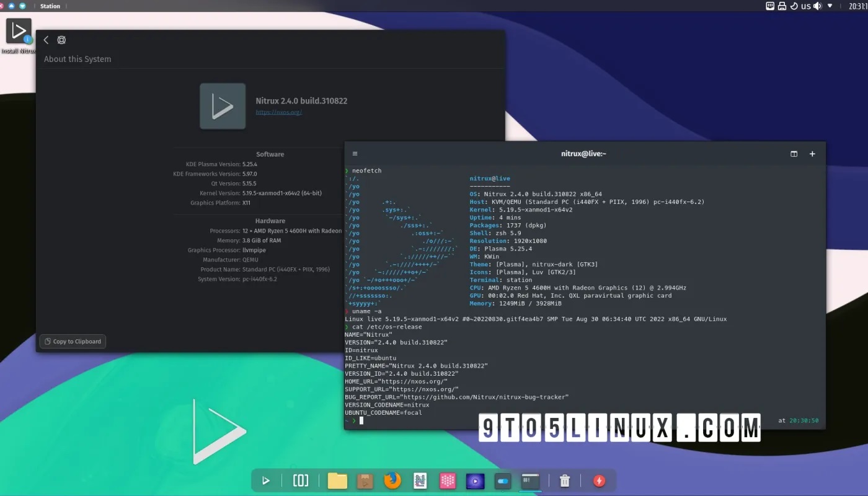Add a new tab in Station terminal
Screen dimensions: 868x496
click(x=812, y=154)
